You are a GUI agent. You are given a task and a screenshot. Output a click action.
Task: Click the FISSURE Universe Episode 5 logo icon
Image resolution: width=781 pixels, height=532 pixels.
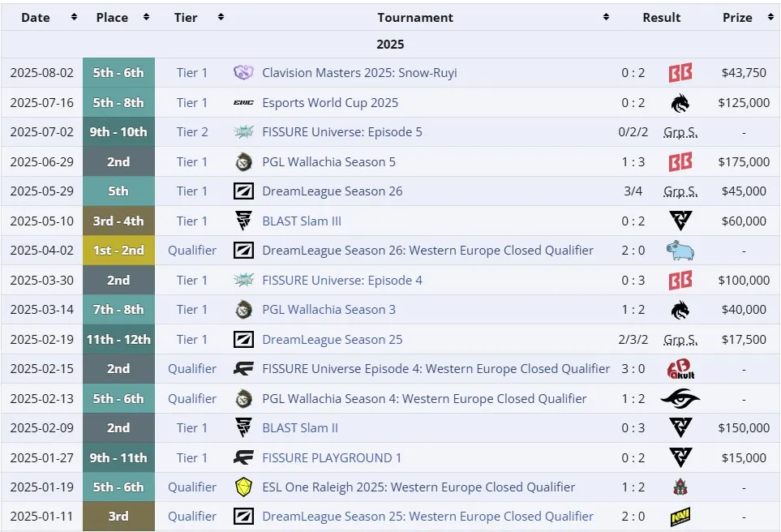(x=243, y=132)
